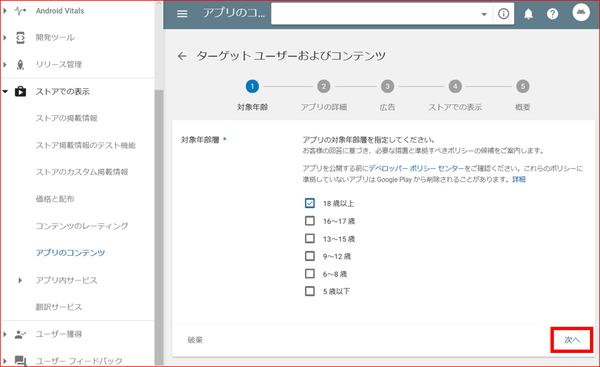This screenshot has height=367, width=600.
Task: Click the 破棄 button
Action: [195, 340]
